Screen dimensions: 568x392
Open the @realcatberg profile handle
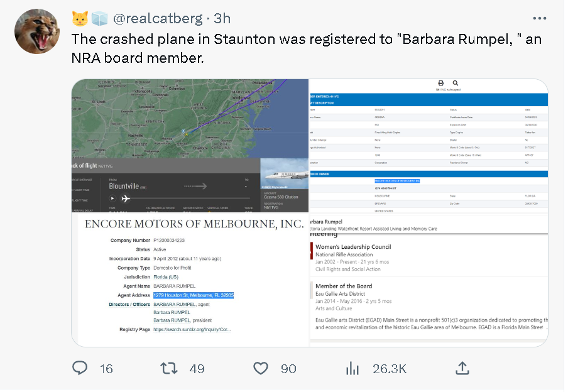coord(158,18)
